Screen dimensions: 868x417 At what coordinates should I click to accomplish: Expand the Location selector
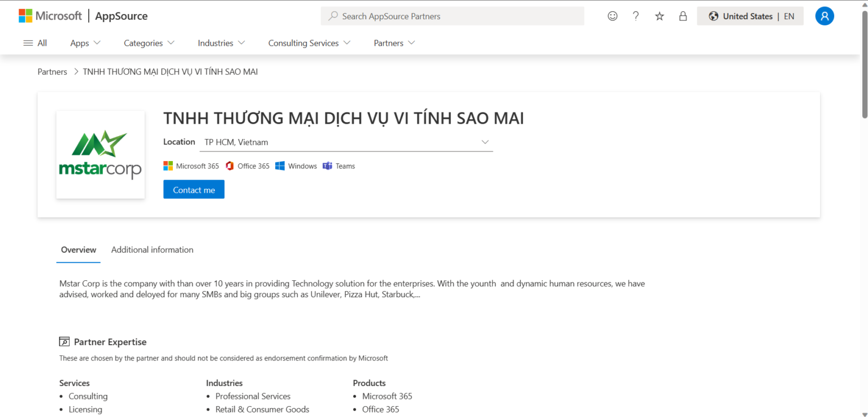pos(485,142)
